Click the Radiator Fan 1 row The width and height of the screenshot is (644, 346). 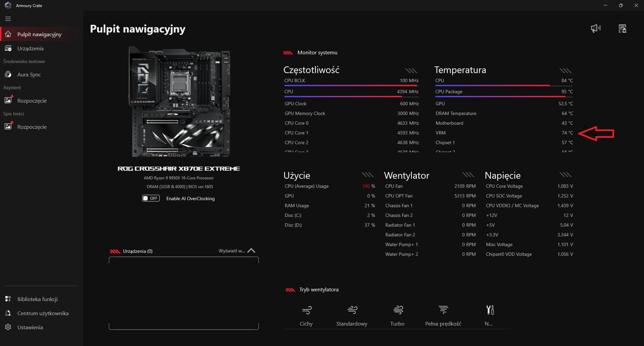[x=430, y=225]
